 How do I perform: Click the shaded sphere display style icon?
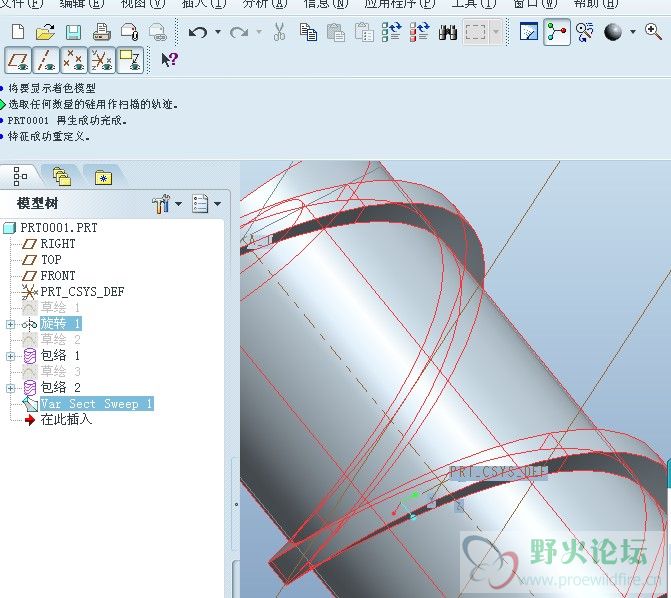613,32
